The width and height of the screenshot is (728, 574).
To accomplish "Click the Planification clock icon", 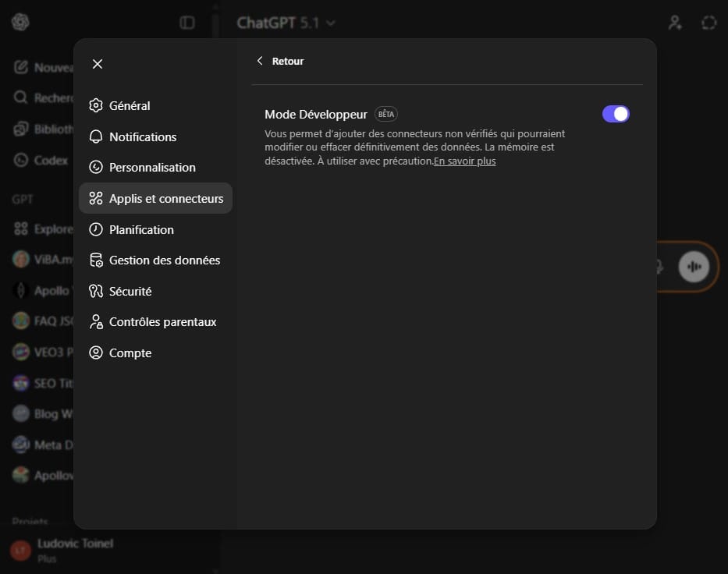I will [x=96, y=229].
